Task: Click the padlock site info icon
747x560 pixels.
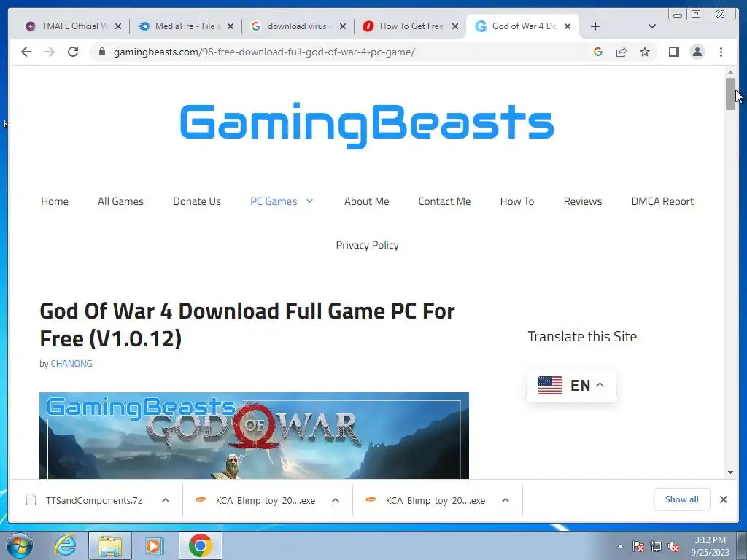Action: click(101, 52)
